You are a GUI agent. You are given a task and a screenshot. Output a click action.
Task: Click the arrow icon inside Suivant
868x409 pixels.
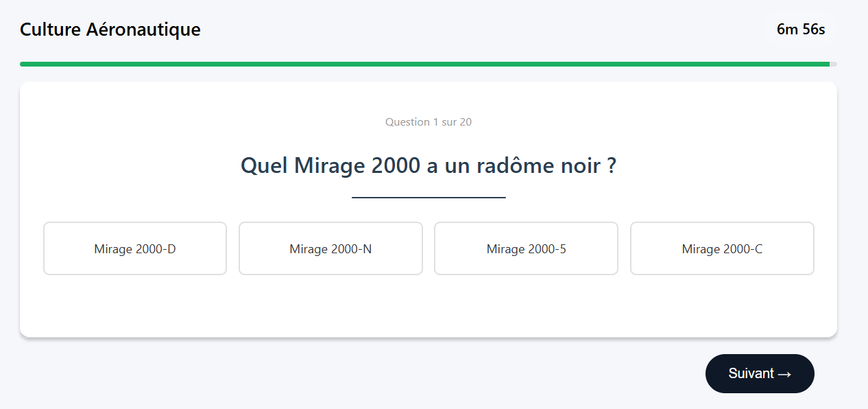pos(785,374)
